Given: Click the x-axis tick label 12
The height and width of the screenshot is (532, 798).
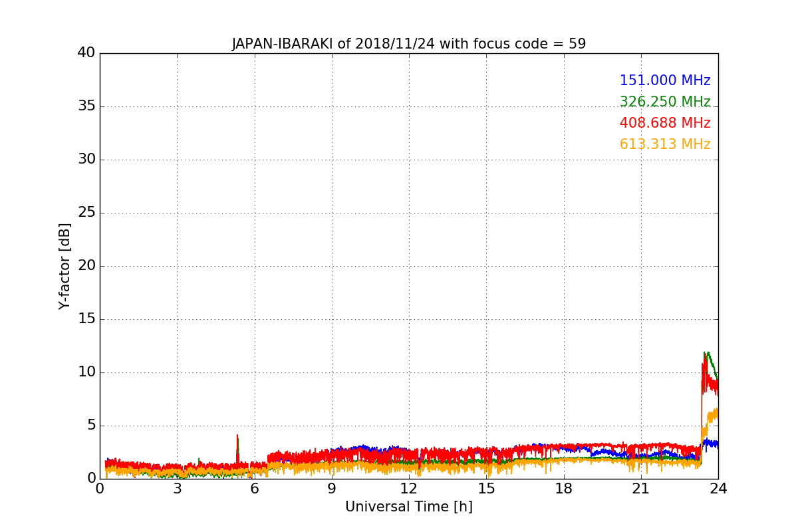Looking at the screenshot, I should [409, 489].
